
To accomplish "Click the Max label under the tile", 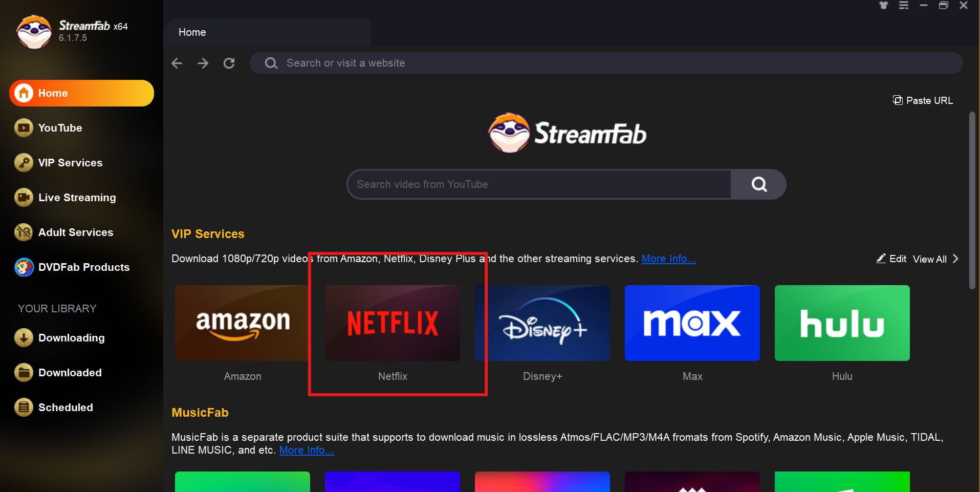I will tap(692, 376).
